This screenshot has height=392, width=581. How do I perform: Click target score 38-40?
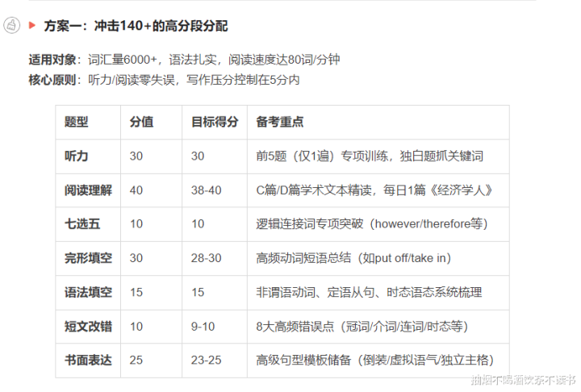click(x=206, y=190)
